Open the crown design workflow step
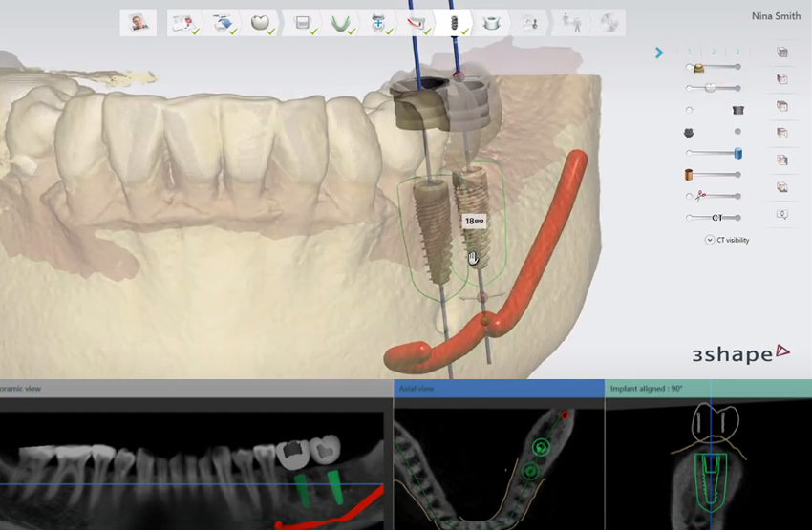This screenshot has height=532, width=812. tap(261, 23)
